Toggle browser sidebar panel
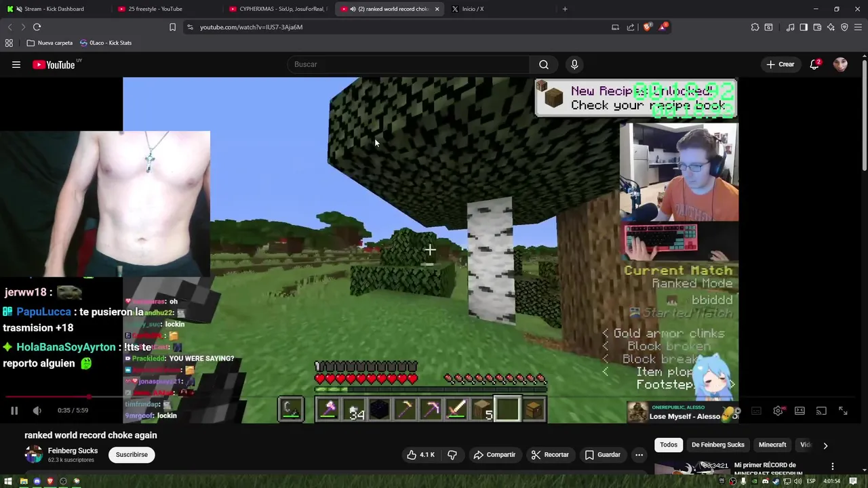The height and width of the screenshot is (488, 868). (x=804, y=27)
